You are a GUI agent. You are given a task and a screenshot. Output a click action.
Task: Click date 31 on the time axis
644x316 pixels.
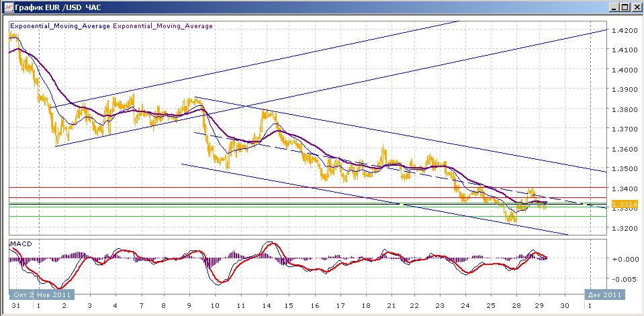[15, 306]
